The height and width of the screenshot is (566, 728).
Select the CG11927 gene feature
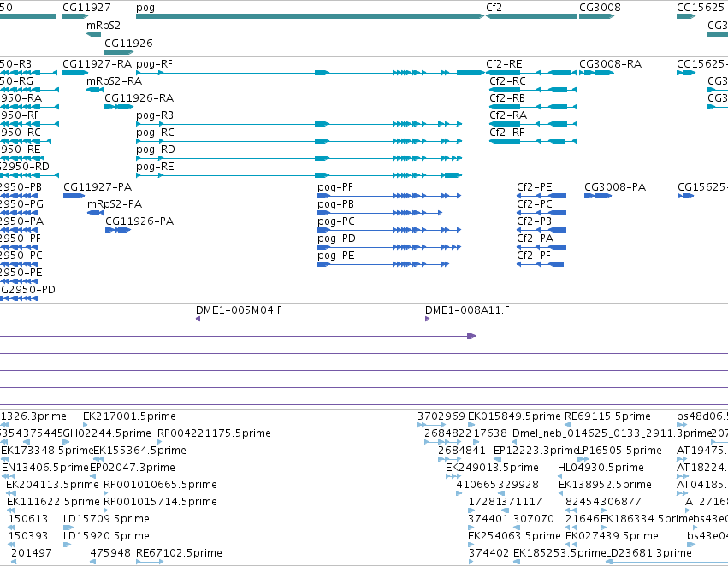pos(75,16)
